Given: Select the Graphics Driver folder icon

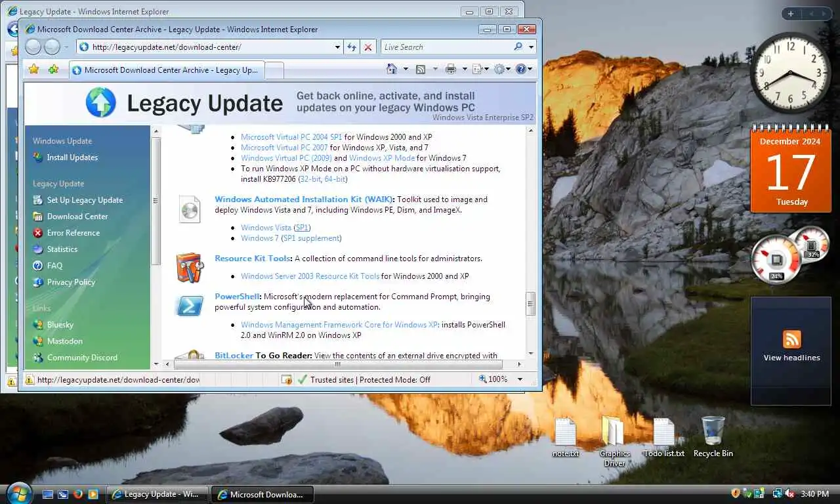Looking at the screenshot, I should [x=614, y=441].
